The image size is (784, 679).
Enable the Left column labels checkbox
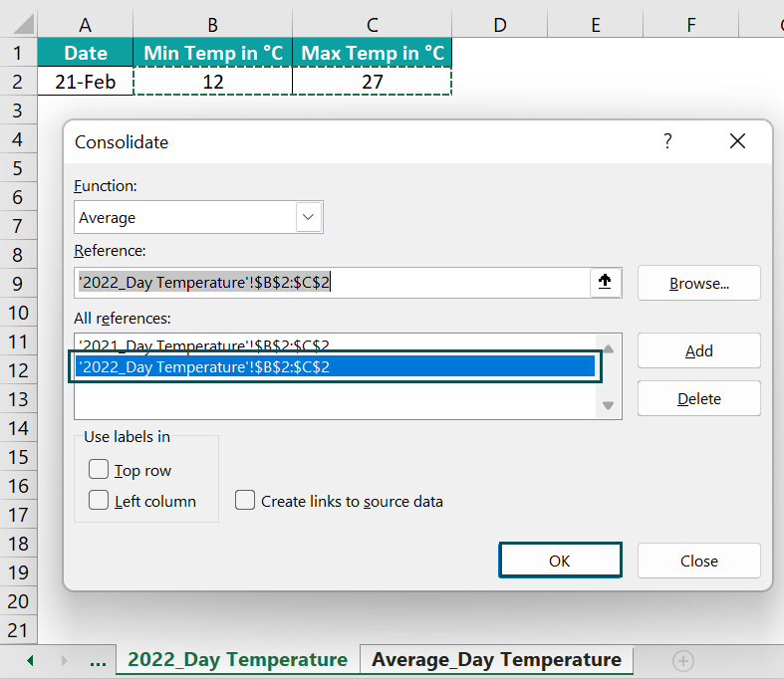pos(99,500)
